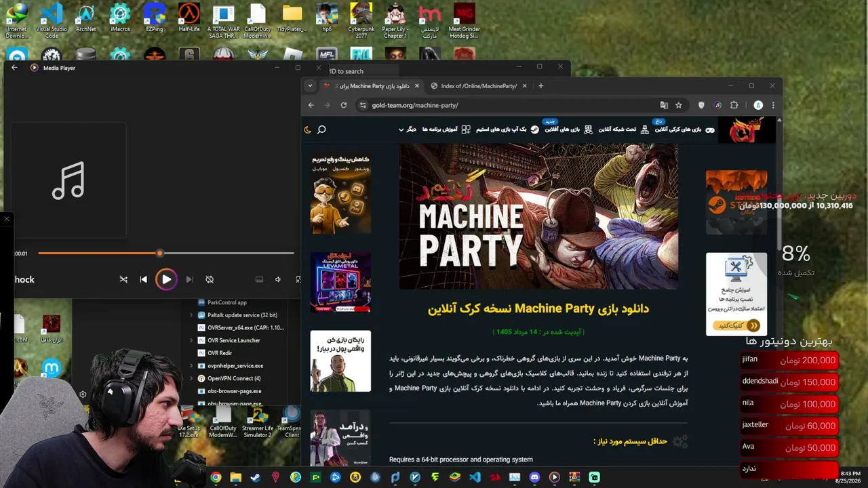This screenshot has height=488, width=868.
Task: Expand the دیگر menu dropdown
Action: [407, 129]
